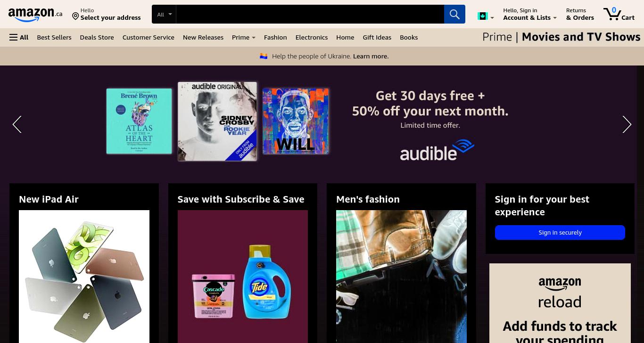Open the hamburger All menu
The width and height of the screenshot is (644, 343).
click(19, 37)
